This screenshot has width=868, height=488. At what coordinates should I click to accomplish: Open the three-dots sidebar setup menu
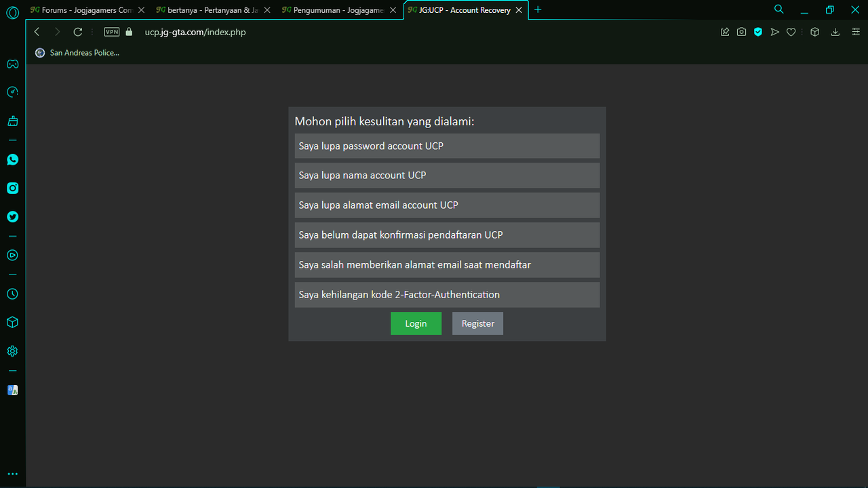click(12, 474)
